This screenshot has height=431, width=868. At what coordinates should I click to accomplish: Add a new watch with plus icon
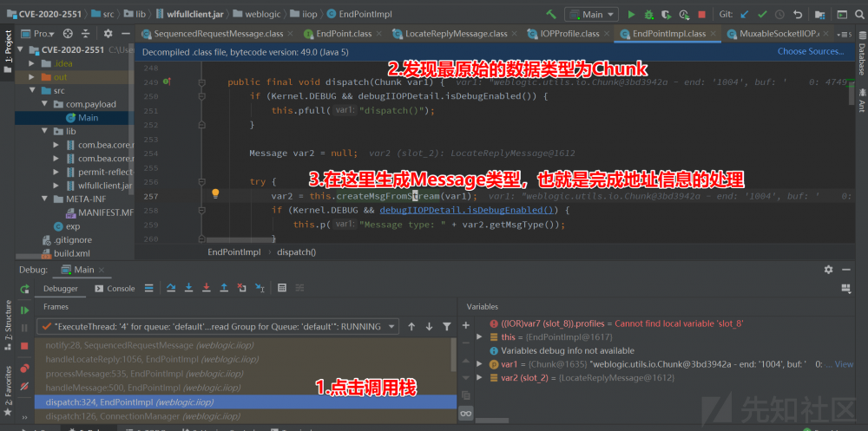tap(465, 325)
